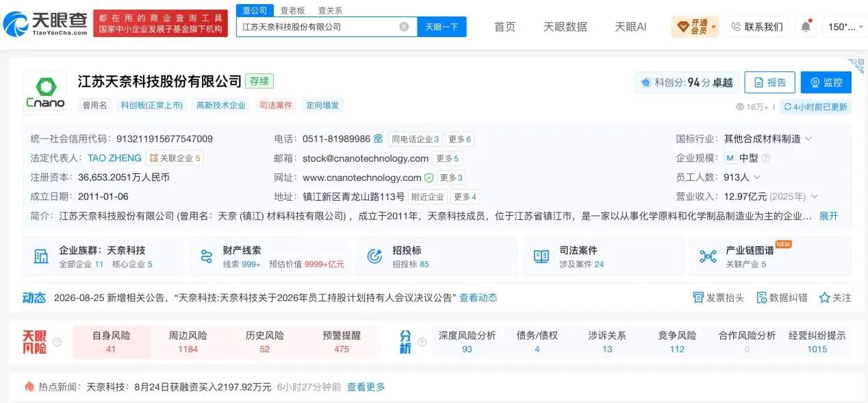The width and height of the screenshot is (868, 403).
Task: Click the 天眼一下 search button
Action: (442, 27)
